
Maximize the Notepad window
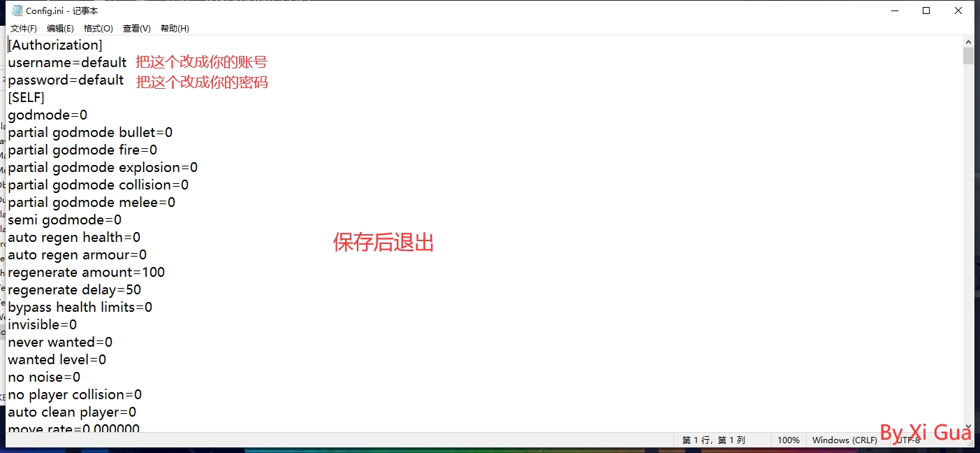click(926, 10)
